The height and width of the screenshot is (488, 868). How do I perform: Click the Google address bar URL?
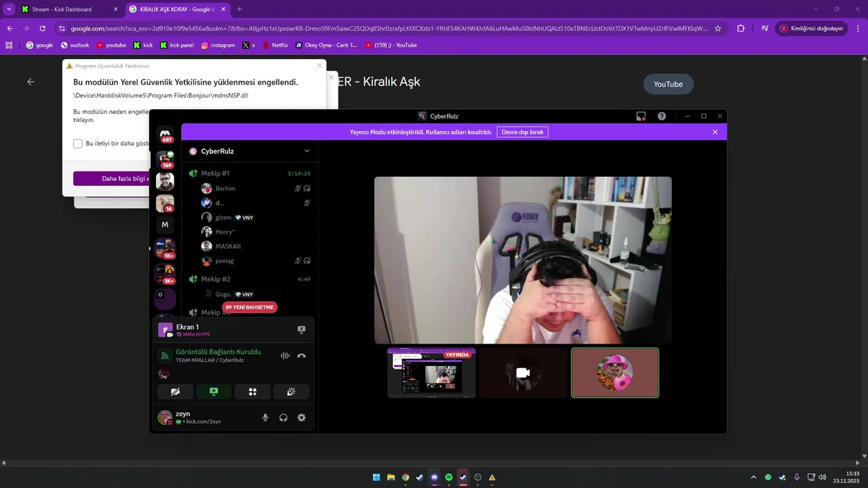[388, 28]
